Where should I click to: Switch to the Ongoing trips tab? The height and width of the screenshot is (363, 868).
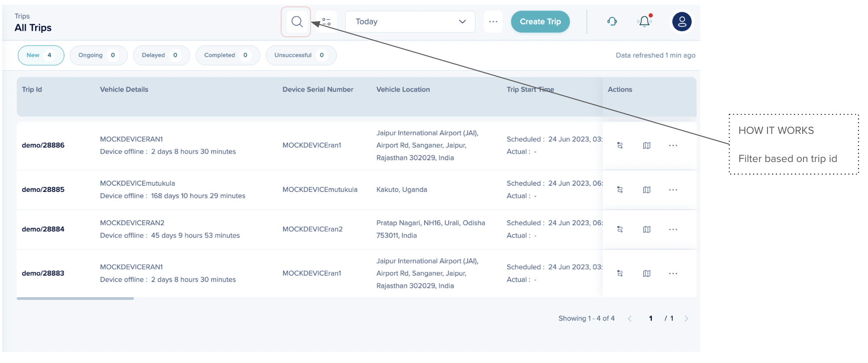(98, 55)
